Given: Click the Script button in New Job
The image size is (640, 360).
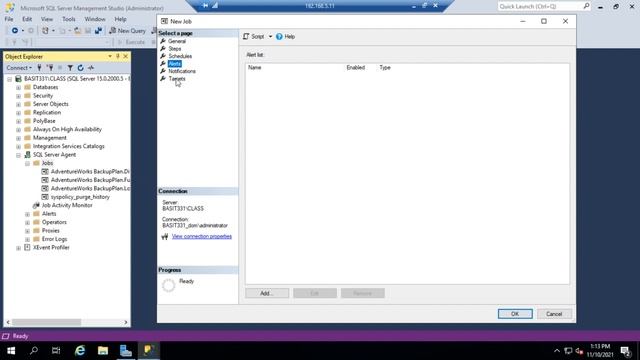Looking at the screenshot, I should (254, 36).
